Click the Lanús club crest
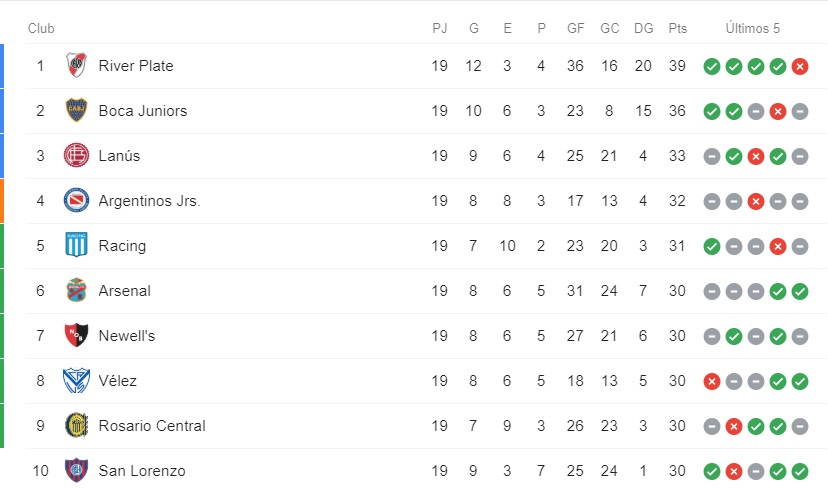Viewport: 828px width, 489px height. click(76, 156)
